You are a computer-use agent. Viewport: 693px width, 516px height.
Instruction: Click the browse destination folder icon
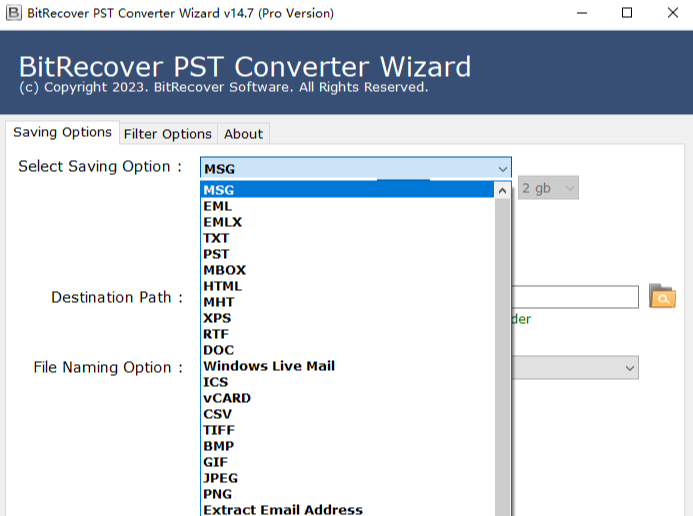[x=662, y=296]
